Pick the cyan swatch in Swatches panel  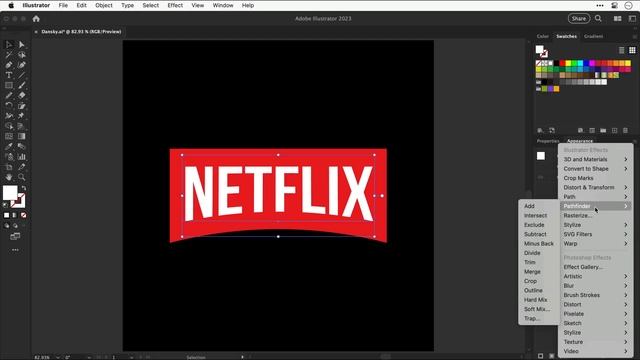tap(580, 63)
